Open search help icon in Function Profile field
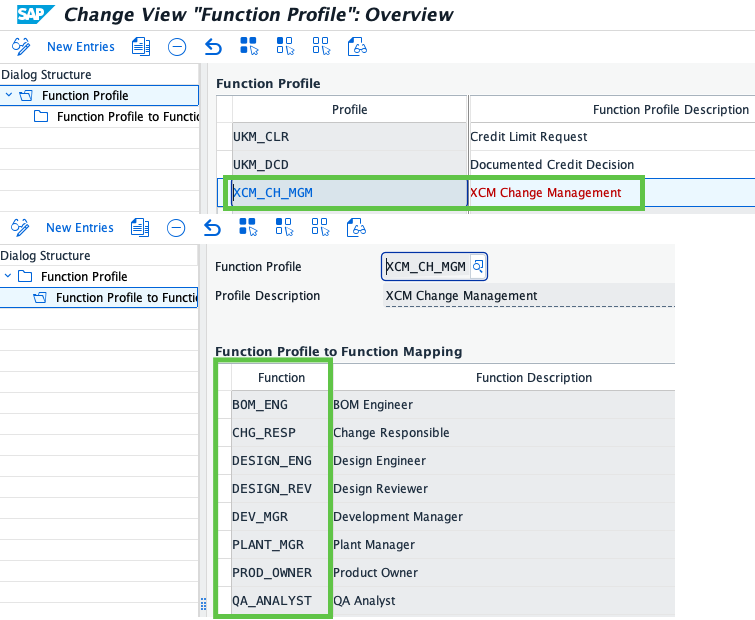This screenshot has height=620, width=755. pyautogui.click(x=478, y=266)
